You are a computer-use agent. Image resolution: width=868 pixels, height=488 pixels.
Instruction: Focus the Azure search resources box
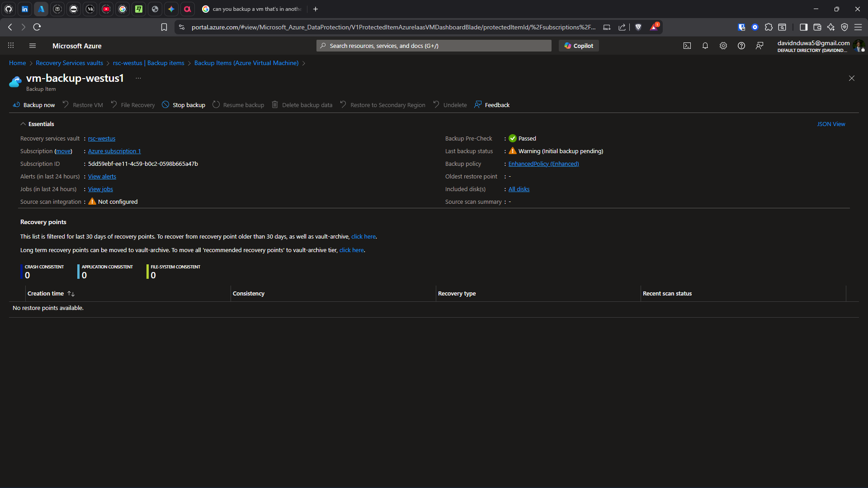(x=434, y=46)
